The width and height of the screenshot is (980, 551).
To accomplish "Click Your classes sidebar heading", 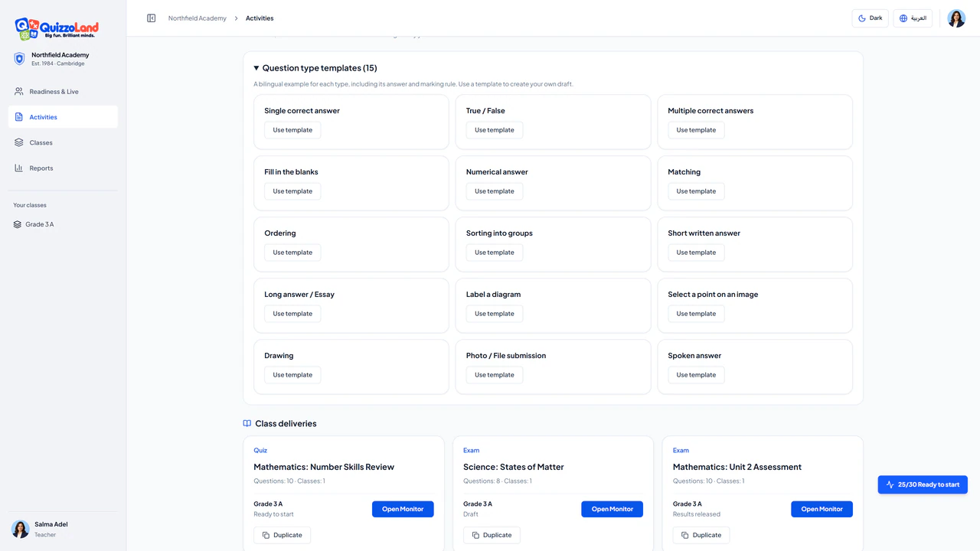I will coord(30,205).
